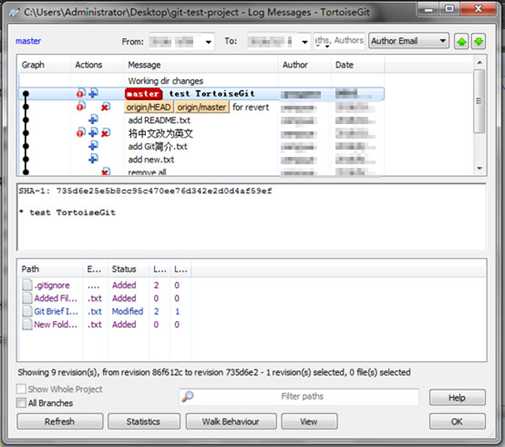
Task: Click the Actions column header
Action: [88, 65]
